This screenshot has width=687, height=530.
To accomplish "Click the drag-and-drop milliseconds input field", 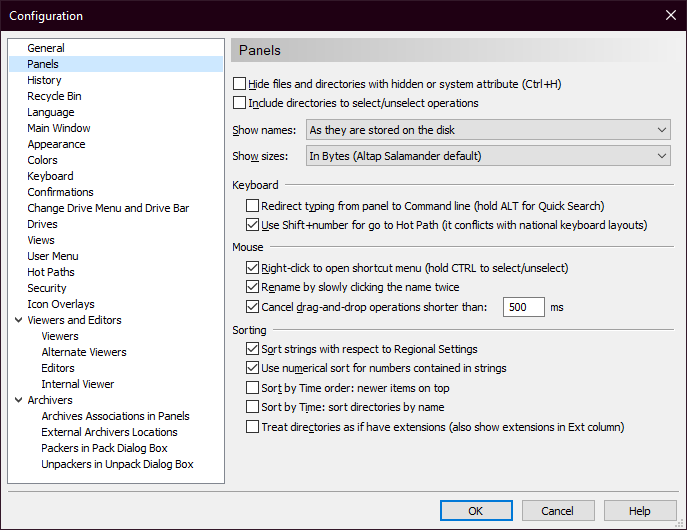I will pyautogui.click(x=524, y=307).
